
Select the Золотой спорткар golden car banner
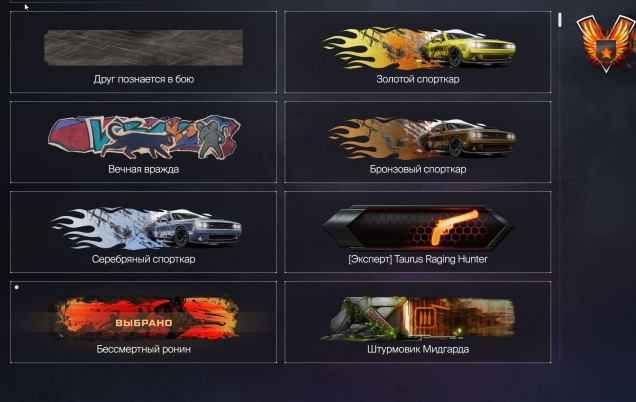pos(419,48)
